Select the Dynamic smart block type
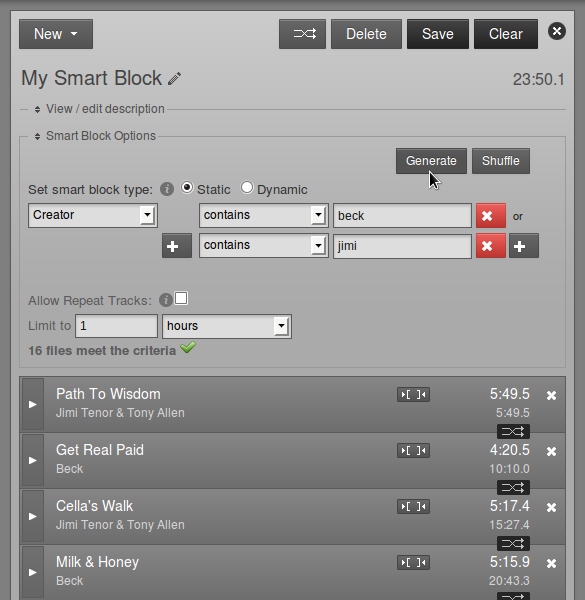This screenshot has height=600, width=585. click(247, 188)
